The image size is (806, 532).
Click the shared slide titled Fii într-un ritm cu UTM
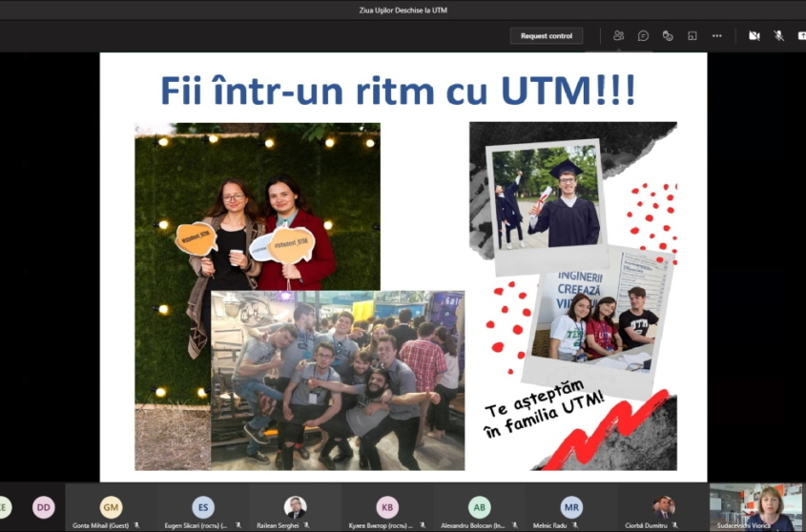coord(403,267)
